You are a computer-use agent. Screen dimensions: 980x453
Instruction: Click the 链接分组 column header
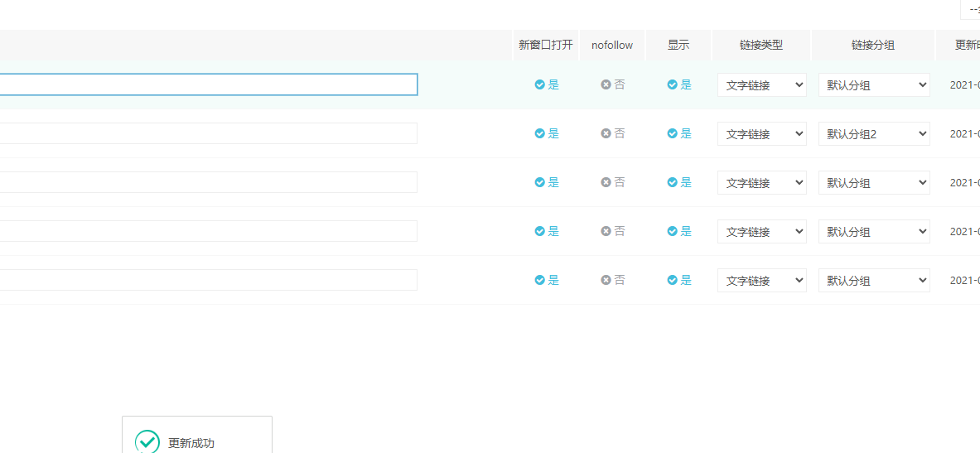pyautogui.click(x=873, y=45)
